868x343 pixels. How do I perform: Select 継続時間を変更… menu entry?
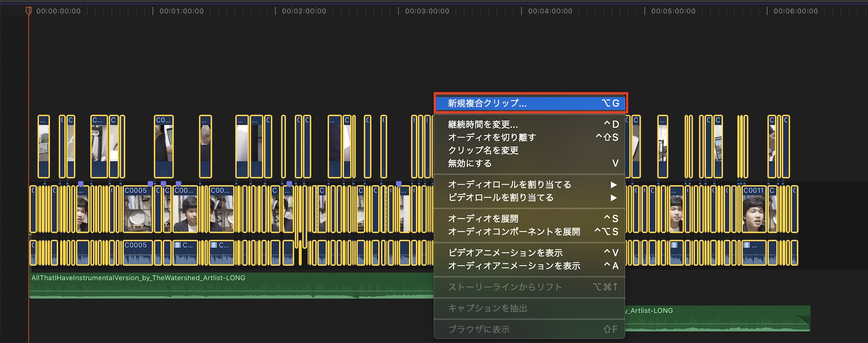point(530,124)
